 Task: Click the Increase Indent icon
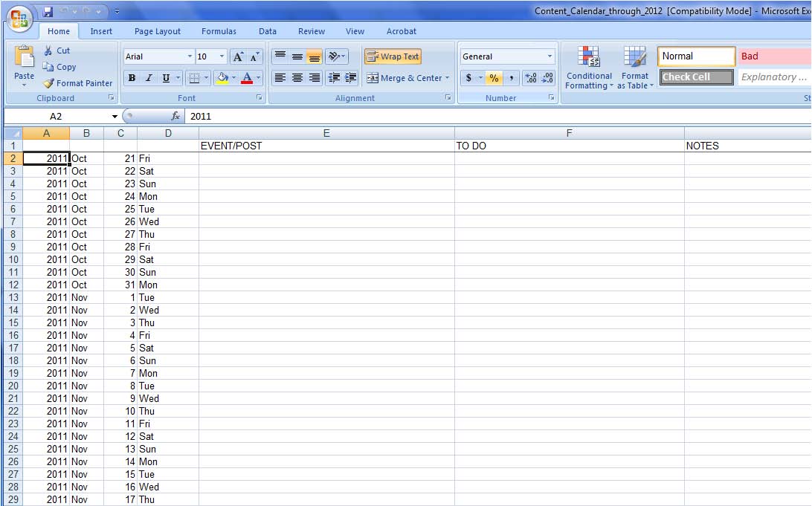click(x=350, y=78)
